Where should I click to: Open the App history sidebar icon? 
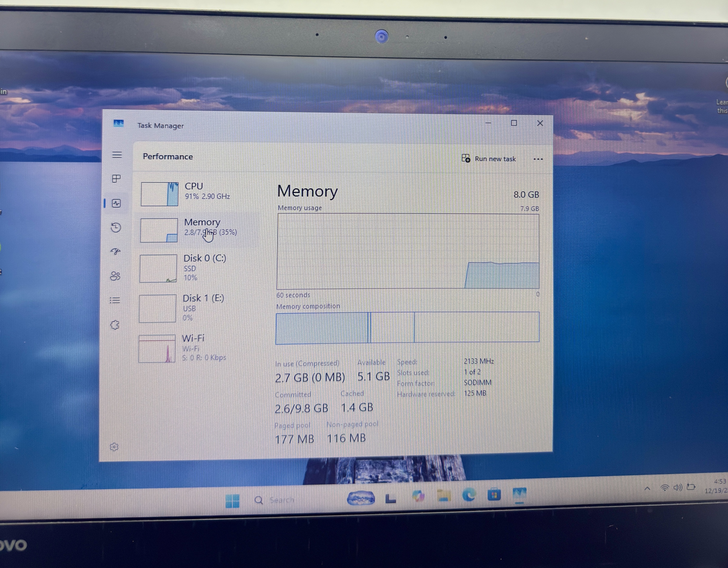coord(116,227)
